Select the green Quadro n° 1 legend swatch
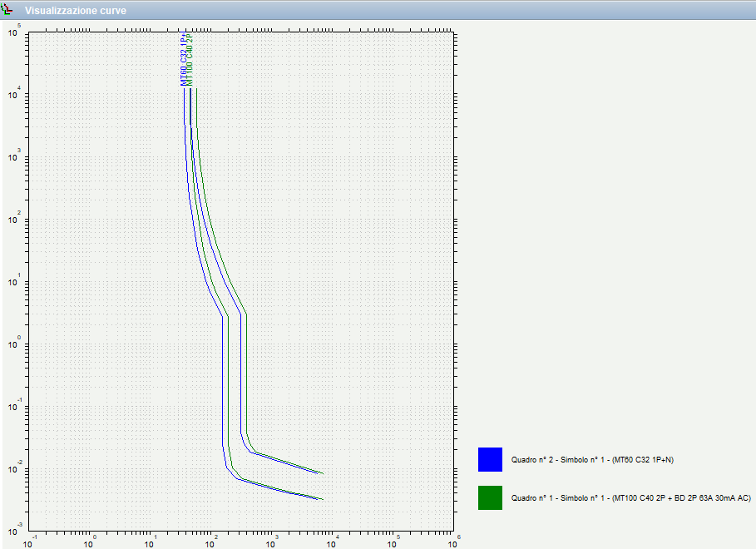This screenshot has height=549, width=756. click(490, 497)
